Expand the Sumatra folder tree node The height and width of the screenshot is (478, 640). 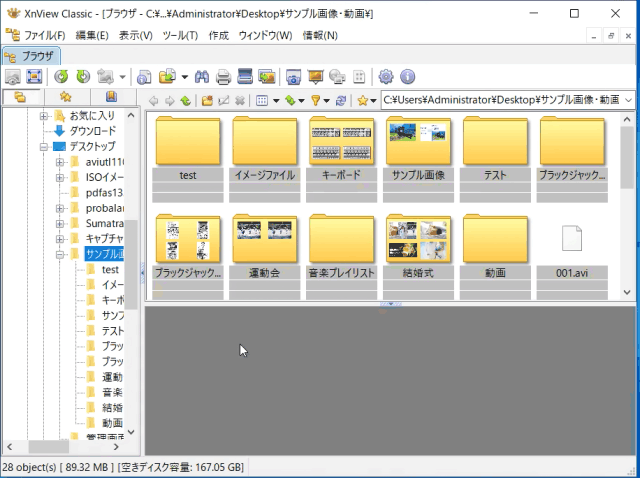coord(60,224)
